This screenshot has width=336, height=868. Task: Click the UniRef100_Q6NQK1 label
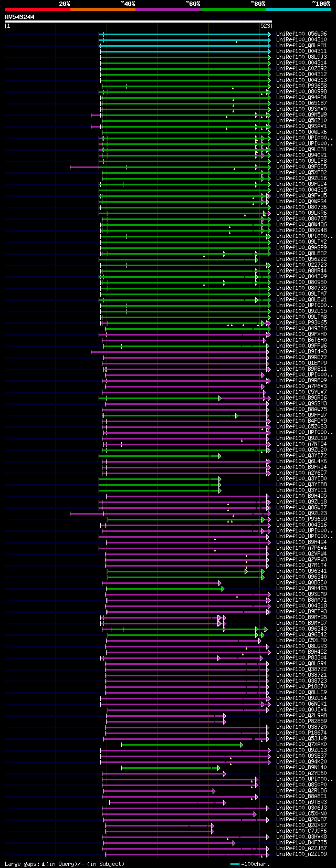click(301, 704)
